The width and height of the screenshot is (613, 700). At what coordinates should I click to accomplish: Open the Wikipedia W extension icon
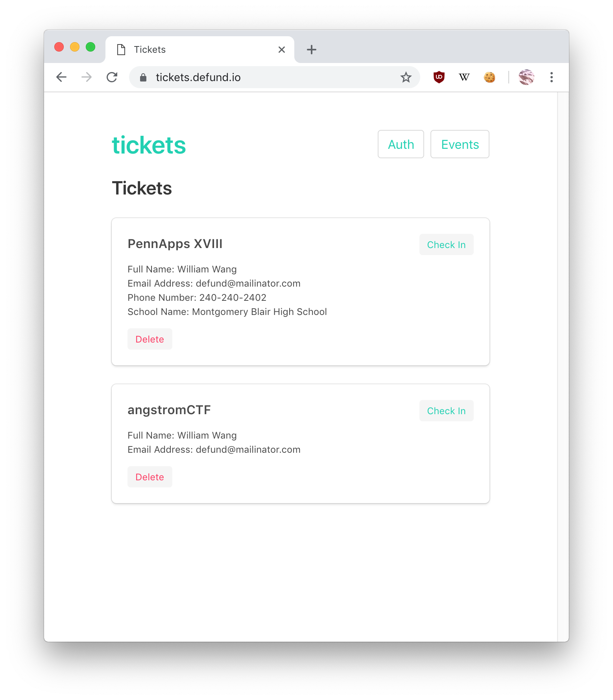(x=464, y=77)
